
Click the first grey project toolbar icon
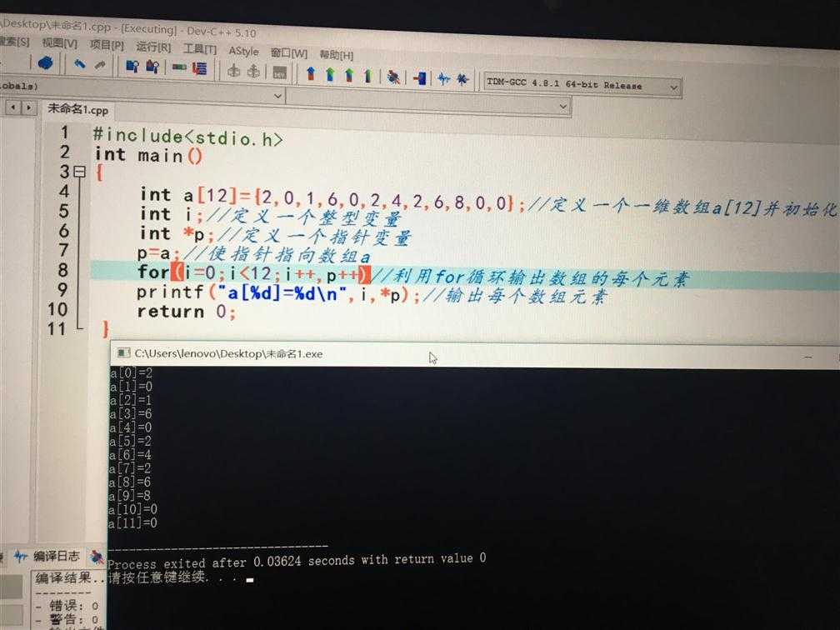pyautogui.click(x=233, y=70)
